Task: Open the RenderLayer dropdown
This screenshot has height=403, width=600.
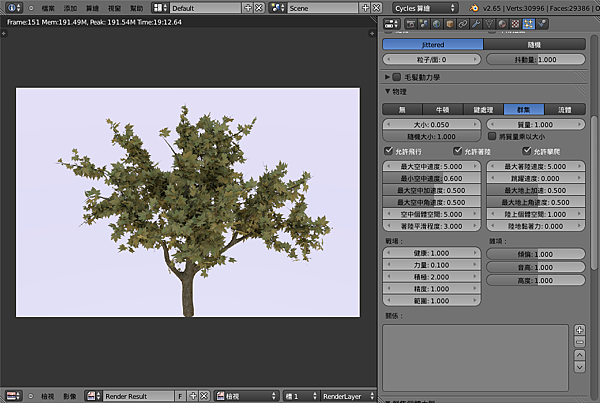Action: (348, 396)
